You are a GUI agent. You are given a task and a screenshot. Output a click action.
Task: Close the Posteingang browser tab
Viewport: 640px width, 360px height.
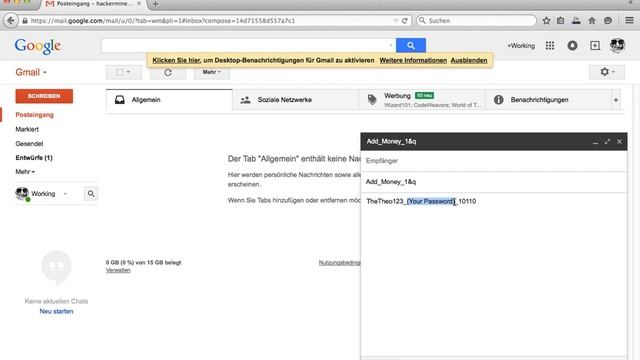click(139, 3)
